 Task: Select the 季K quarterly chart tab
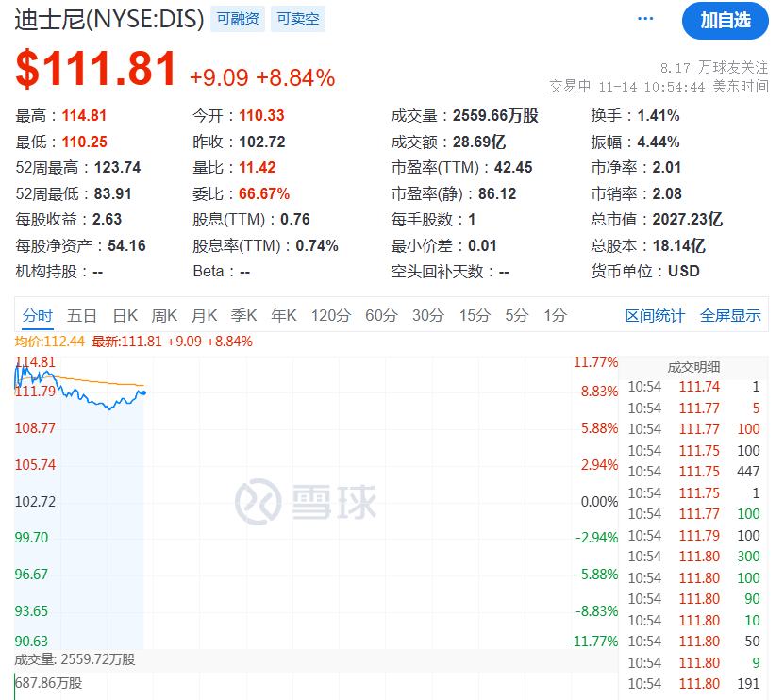click(x=243, y=317)
